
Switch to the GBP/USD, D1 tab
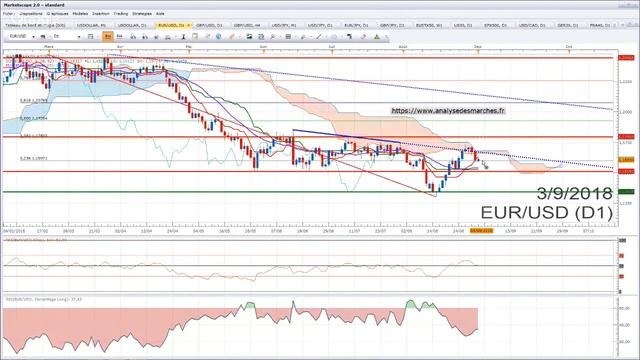(x=209, y=25)
